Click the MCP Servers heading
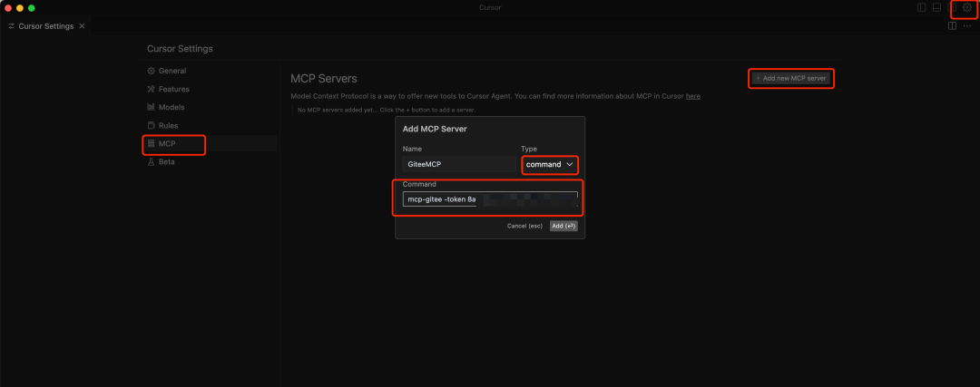The width and height of the screenshot is (980, 387). [x=324, y=79]
